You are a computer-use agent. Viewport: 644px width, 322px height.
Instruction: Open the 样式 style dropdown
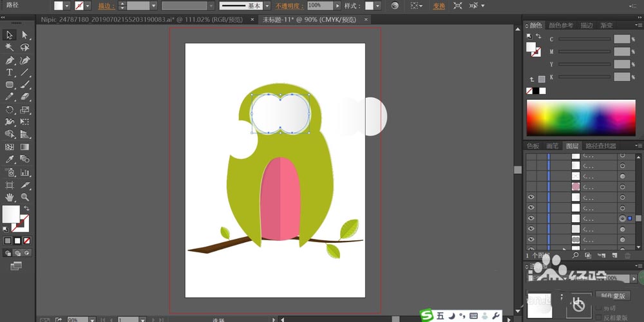[377, 6]
